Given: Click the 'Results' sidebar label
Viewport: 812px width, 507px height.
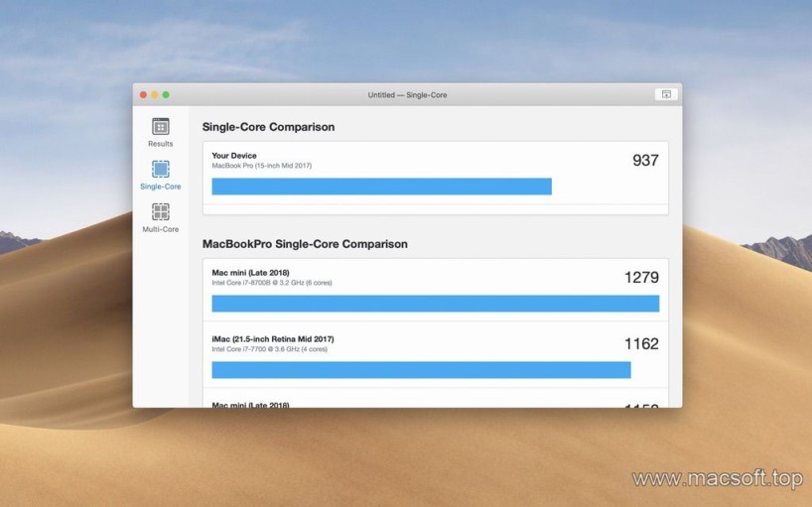Looking at the screenshot, I should (160, 144).
